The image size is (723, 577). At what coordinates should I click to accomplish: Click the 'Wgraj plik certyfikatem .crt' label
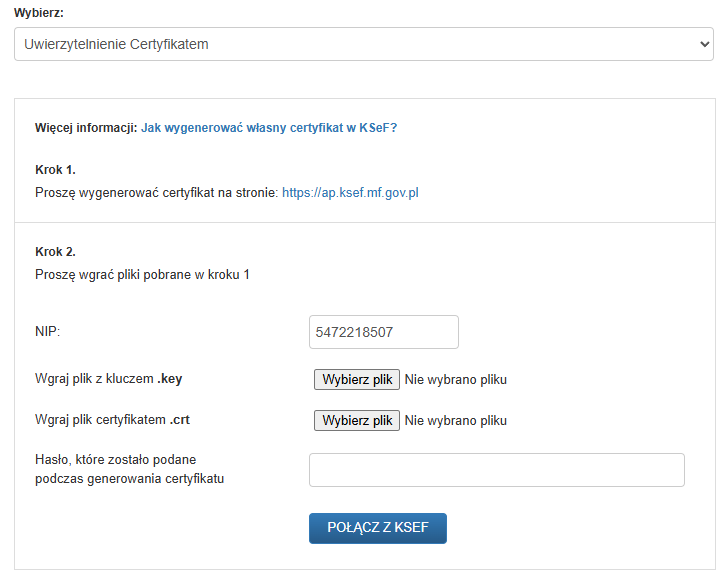click(112, 420)
